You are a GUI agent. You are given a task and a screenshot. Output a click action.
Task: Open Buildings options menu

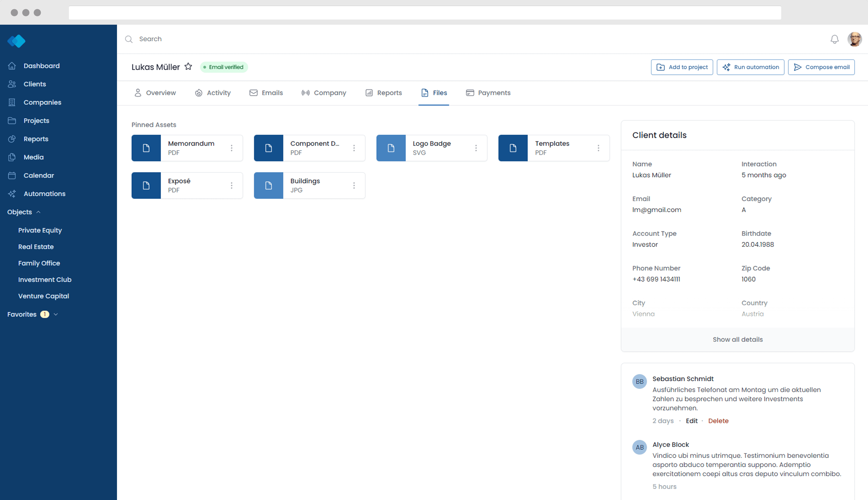click(x=354, y=185)
